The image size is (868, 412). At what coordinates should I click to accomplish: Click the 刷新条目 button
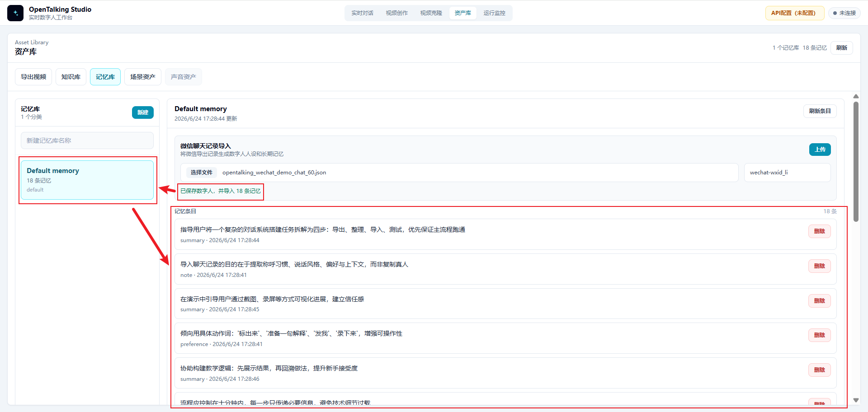point(820,111)
